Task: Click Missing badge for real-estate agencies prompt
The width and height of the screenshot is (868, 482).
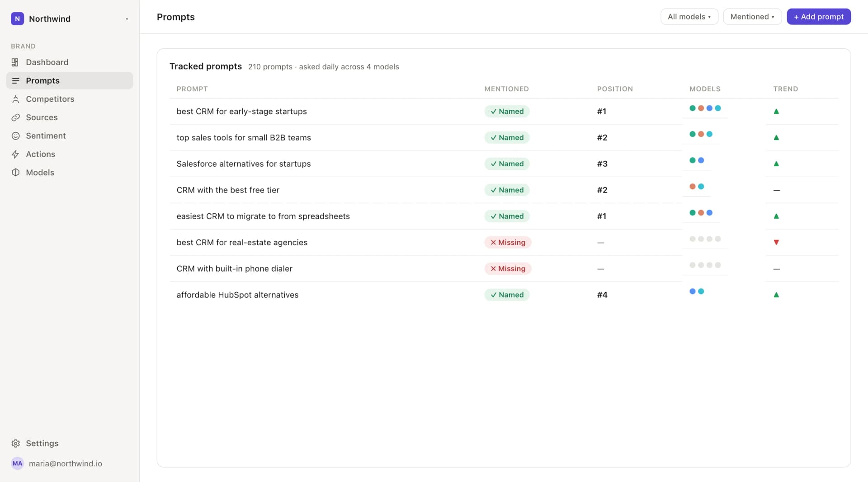Action: tap(508, 243)
